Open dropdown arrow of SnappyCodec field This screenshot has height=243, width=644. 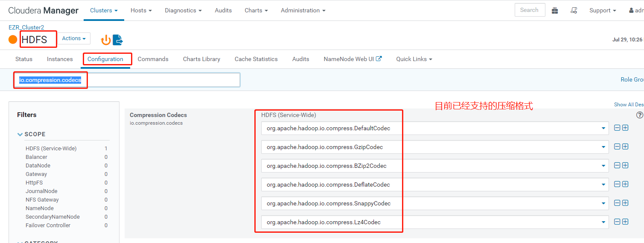(603, 203)
